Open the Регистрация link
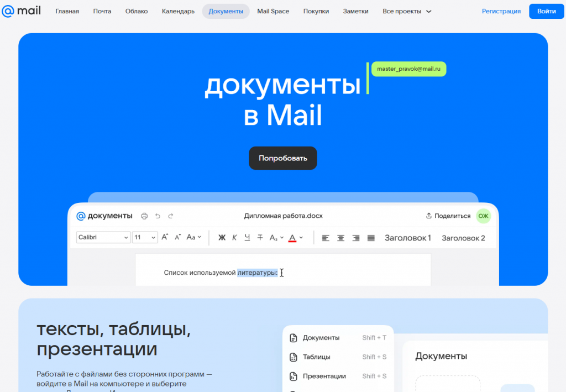Screen dimensions: 566x392 coord(501,11)
